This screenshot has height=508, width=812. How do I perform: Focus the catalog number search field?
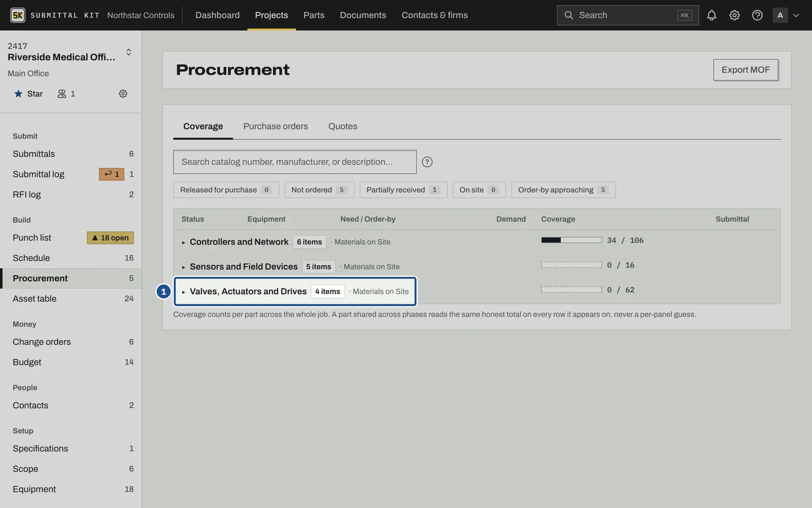pos(295,162)
